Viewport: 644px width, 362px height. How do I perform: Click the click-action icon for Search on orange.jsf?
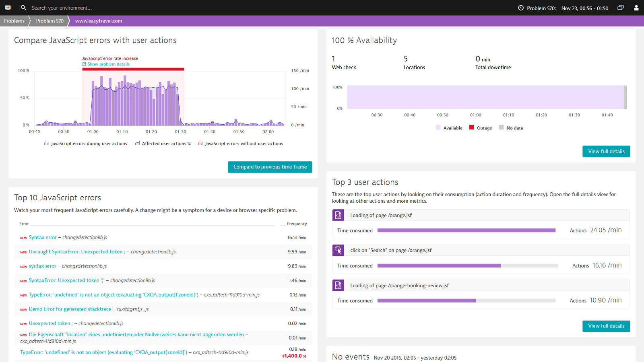pos(338,250)
